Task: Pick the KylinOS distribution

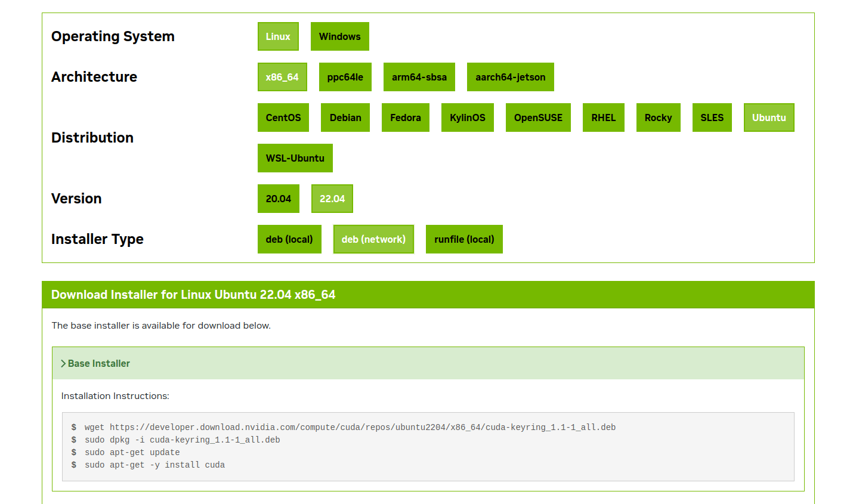Action: [468, 118]
